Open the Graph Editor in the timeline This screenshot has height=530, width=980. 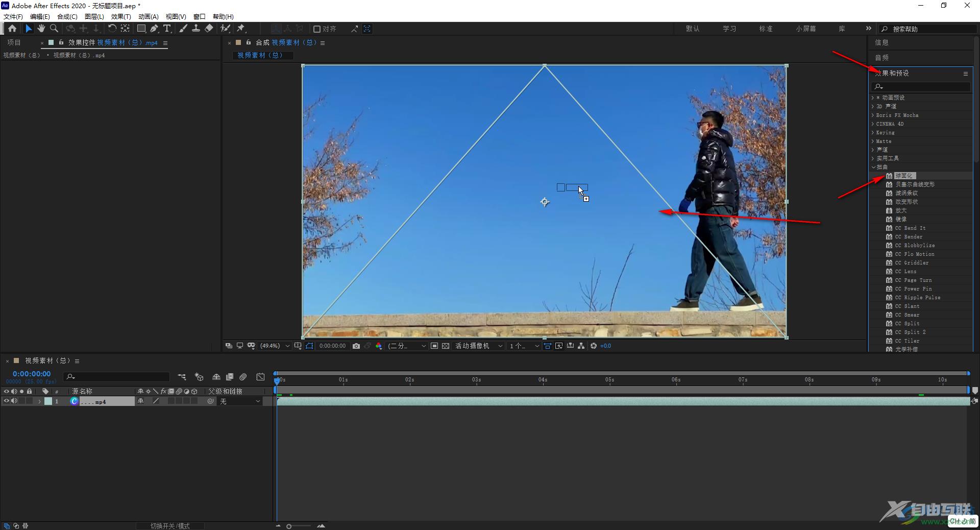[260, 377]
